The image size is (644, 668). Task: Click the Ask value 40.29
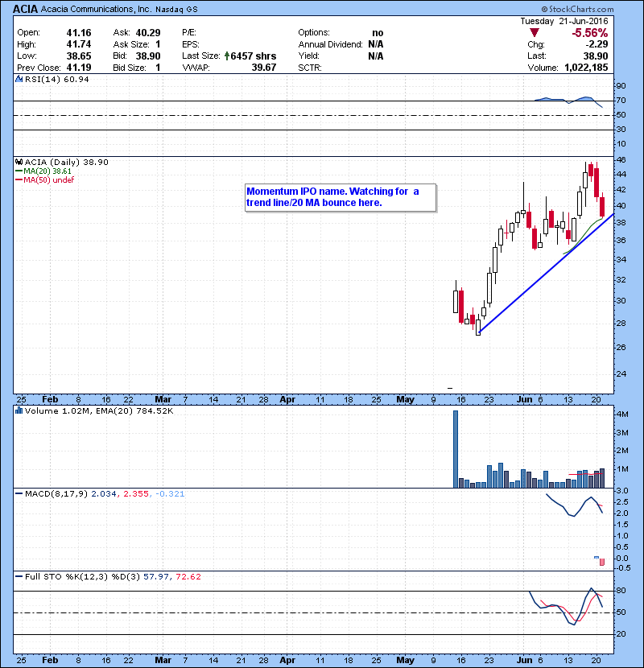pos(148,33)
